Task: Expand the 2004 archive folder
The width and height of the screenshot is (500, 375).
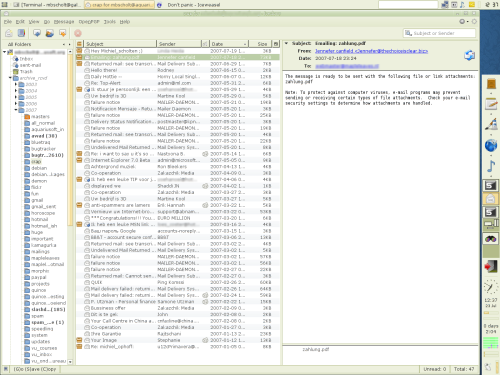Action: point(16,91)
